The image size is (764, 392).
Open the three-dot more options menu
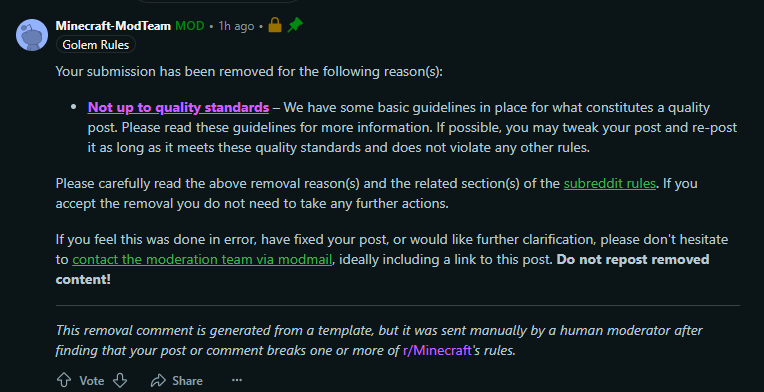tap(237, 380)
